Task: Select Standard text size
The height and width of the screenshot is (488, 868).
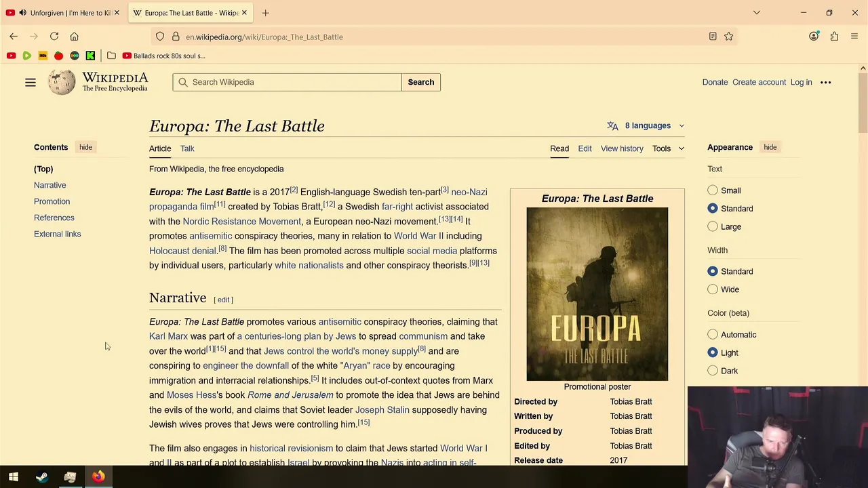Action: click(713, 208)
